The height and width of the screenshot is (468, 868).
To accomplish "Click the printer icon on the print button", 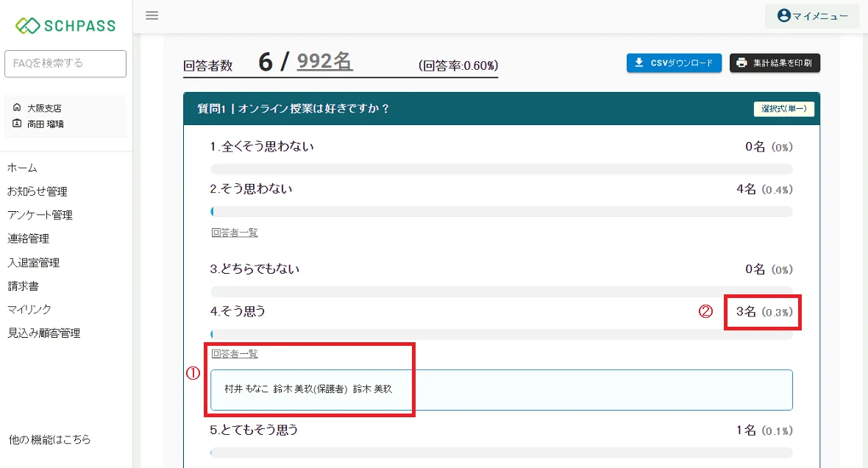I will pos(741,63).
